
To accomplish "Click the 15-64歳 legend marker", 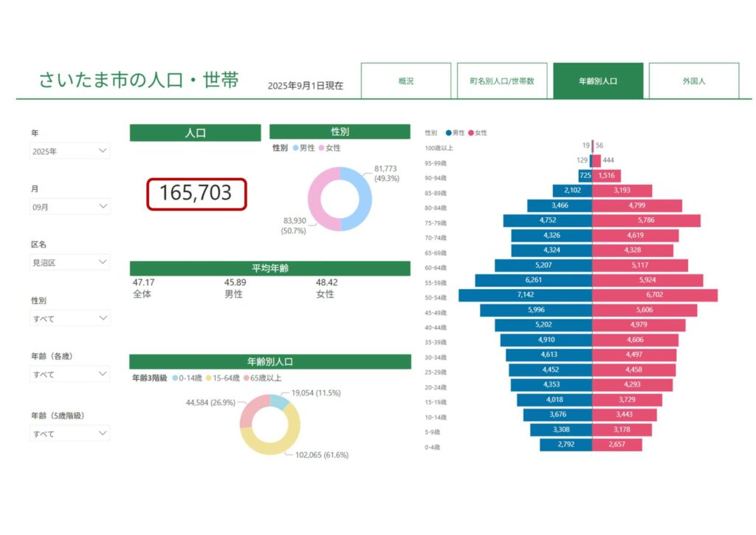I will click(x=209, y=378).
